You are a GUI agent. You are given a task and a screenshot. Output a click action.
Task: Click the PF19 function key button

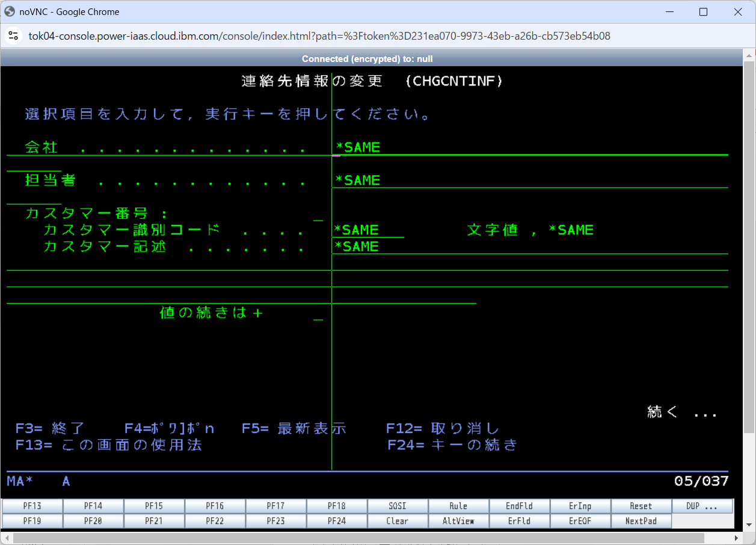32,521
